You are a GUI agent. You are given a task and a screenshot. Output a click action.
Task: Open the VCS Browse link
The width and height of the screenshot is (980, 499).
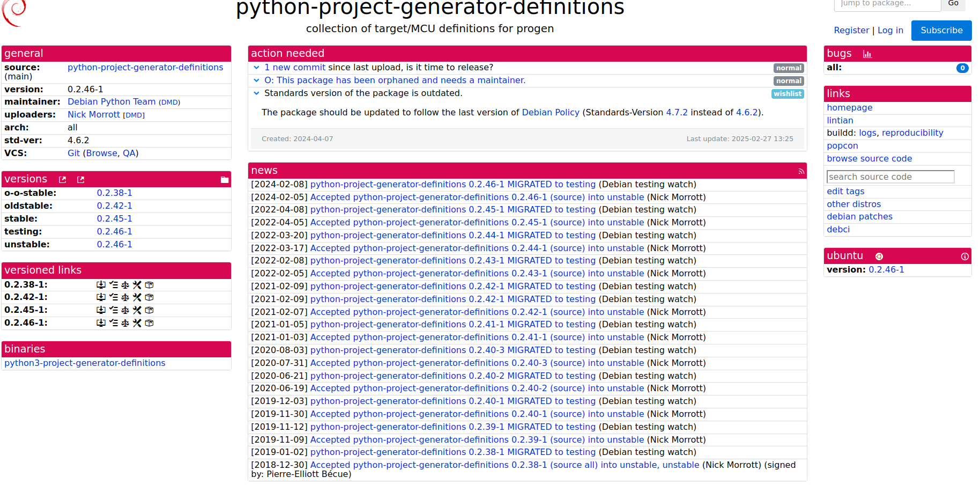pos(102,153)
